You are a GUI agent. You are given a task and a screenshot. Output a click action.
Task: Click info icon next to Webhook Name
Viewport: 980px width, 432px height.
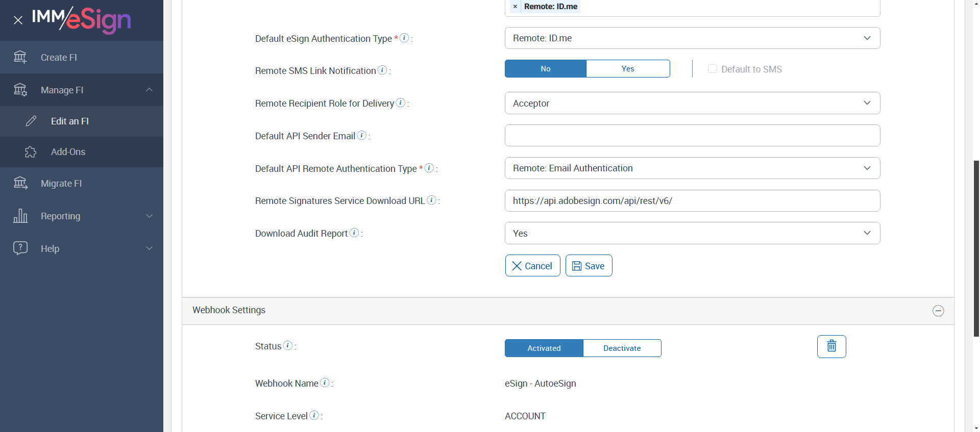click(x=325, y=383)
